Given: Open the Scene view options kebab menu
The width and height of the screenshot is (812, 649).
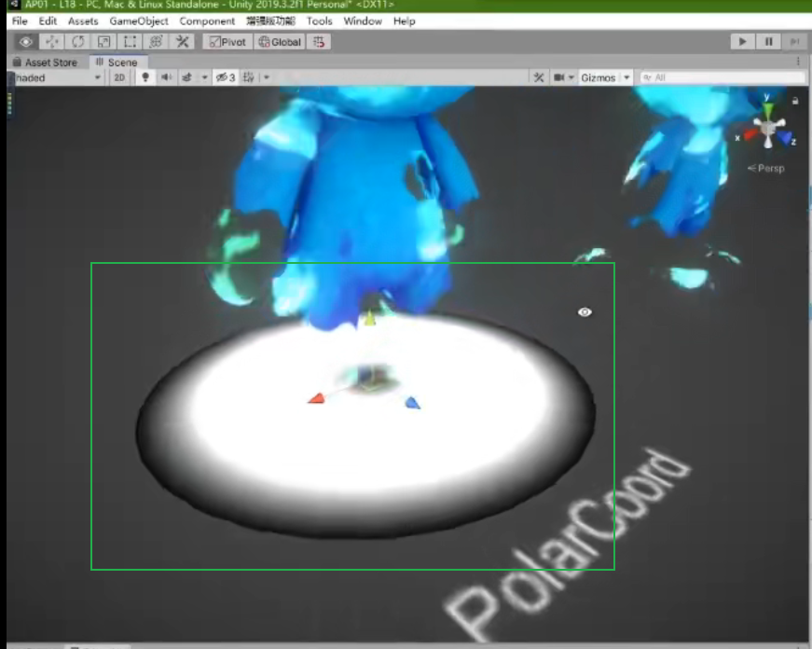Looking at the screenshot, I should coord(798,62).
